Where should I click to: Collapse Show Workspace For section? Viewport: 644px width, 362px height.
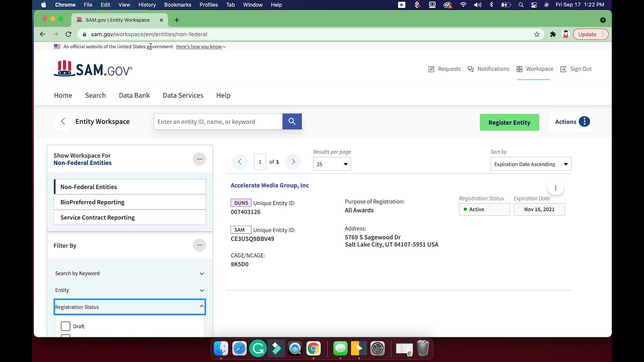coord(199,159)
